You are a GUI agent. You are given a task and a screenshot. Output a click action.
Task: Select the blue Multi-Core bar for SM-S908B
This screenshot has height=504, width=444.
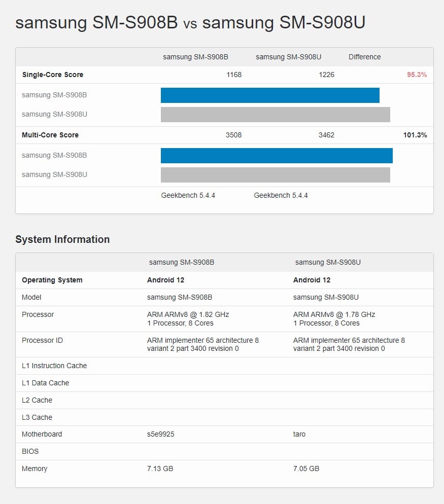pyautogui.click(x=277, y=156)
